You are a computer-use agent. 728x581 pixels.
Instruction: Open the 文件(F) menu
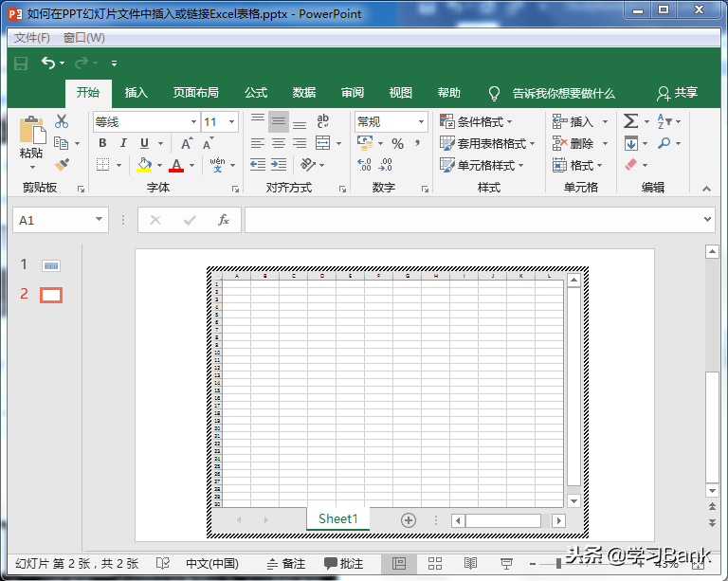click(x=32, y=38)
